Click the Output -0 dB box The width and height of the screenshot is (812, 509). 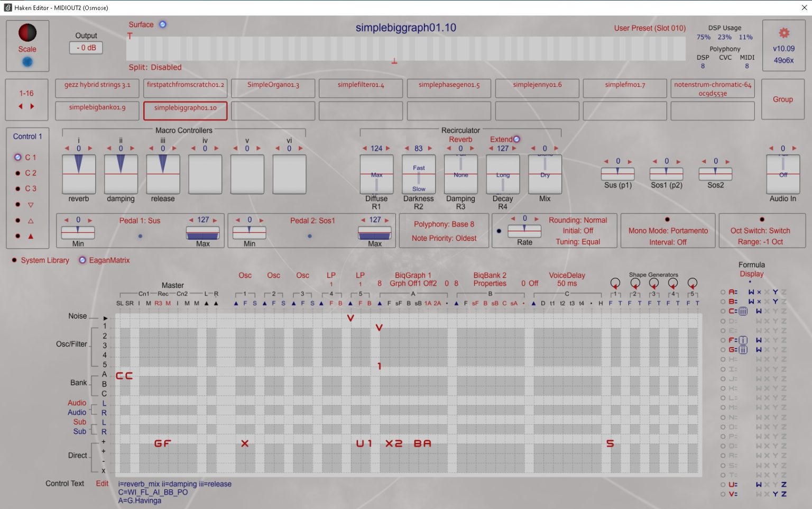[86, 48]
